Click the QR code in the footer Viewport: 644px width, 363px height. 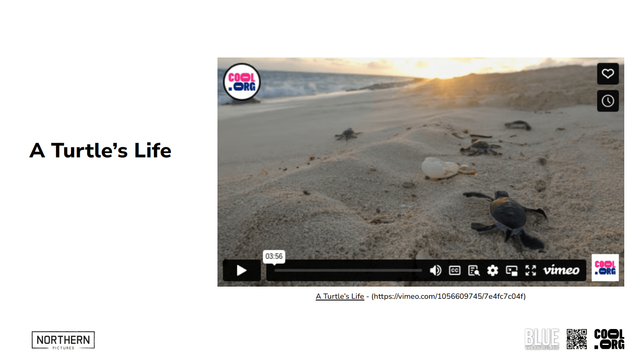tap(577, 339)
